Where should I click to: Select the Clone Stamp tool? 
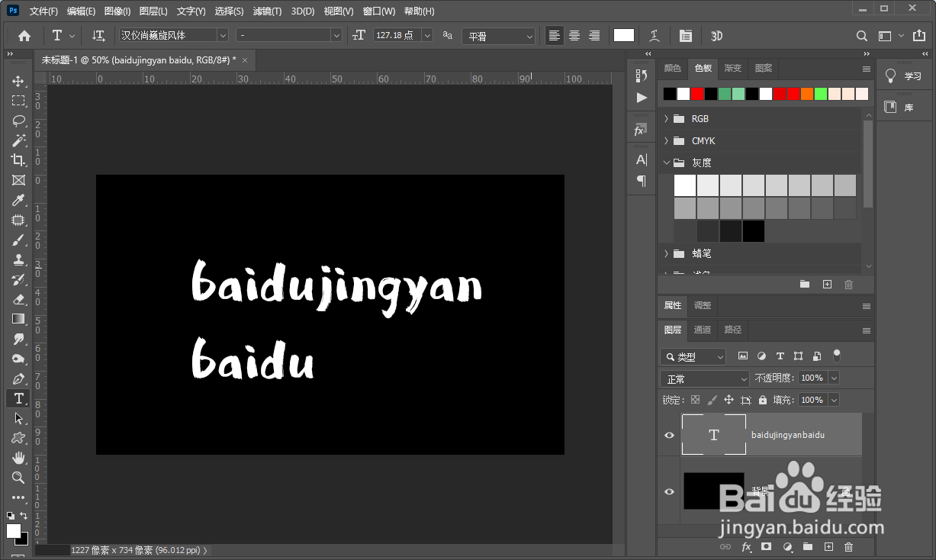point(18,259)
